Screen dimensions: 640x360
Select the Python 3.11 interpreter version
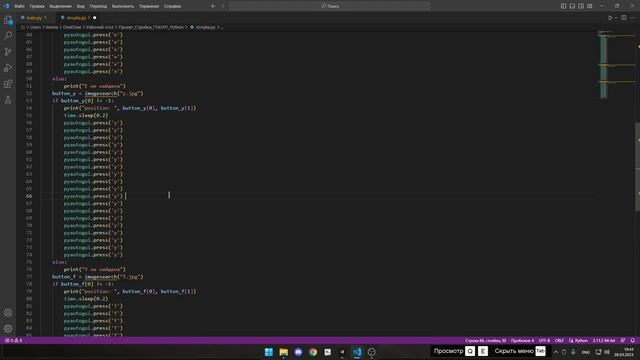tap(604, 340)
